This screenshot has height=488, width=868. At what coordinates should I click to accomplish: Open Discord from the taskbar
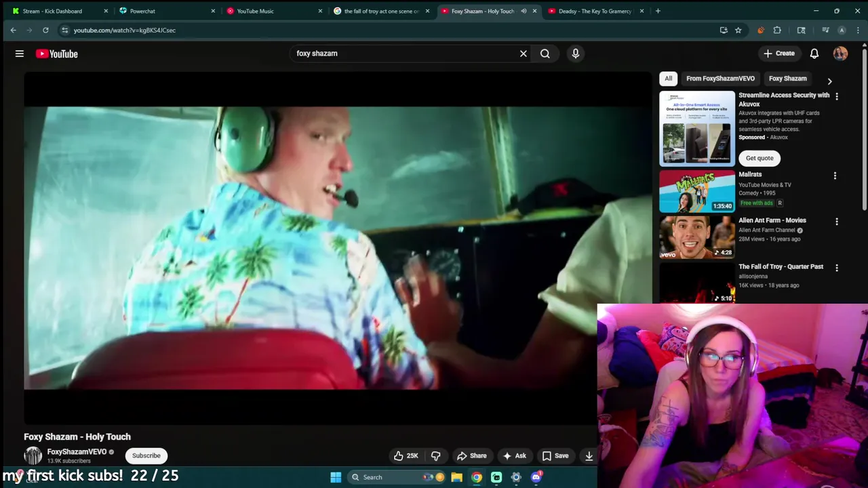(x=536, y=477)
